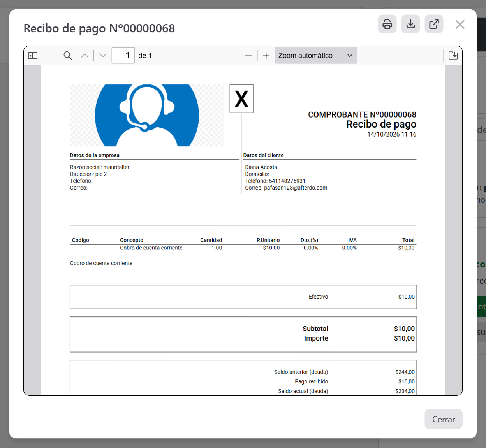Select the $244,00 previous balance amount

pos(405,372)
